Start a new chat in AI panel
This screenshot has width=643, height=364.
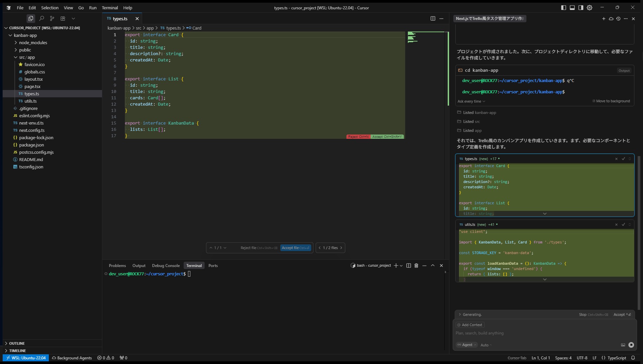tap(603, 19)
